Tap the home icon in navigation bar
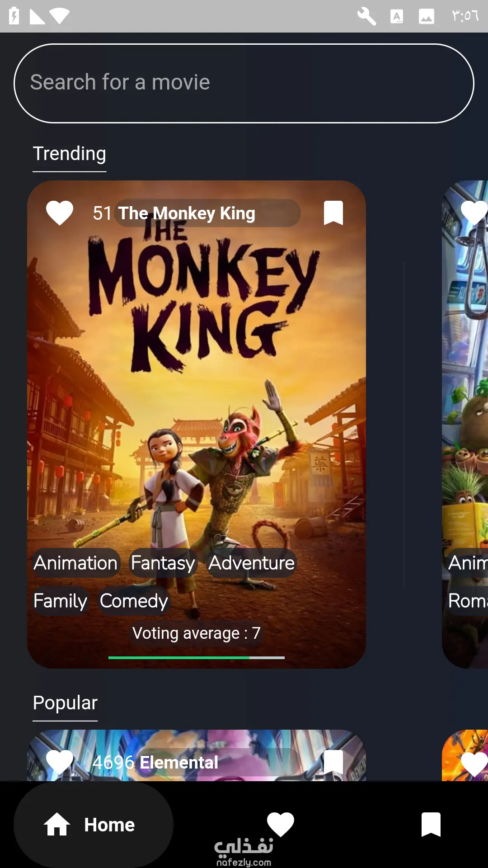The height and width of the screenshot is (868, 488). click(x=57, y=824)
